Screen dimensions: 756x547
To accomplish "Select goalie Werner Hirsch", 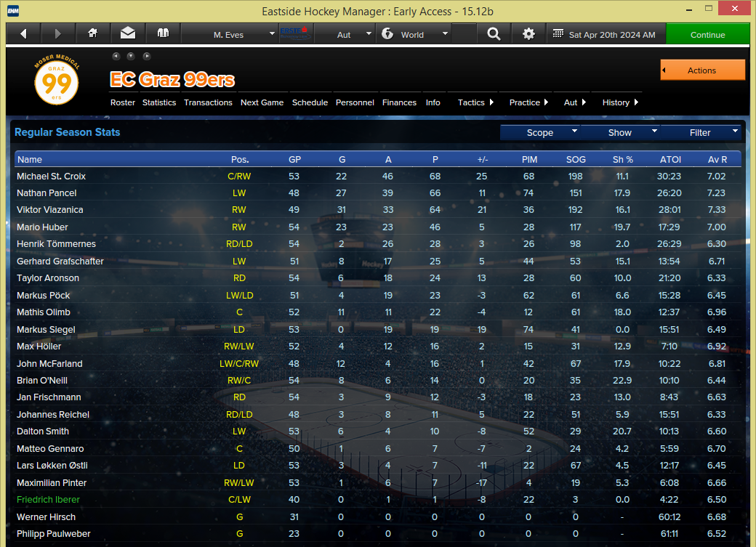I will (46, 516).
